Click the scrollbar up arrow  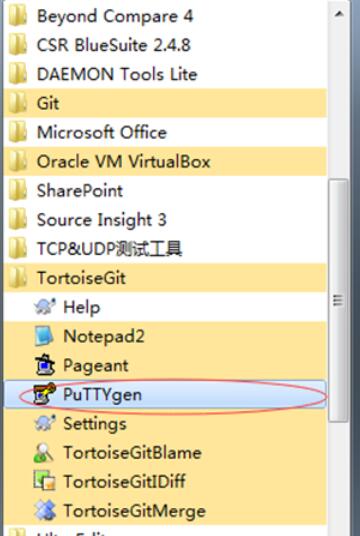338,14
